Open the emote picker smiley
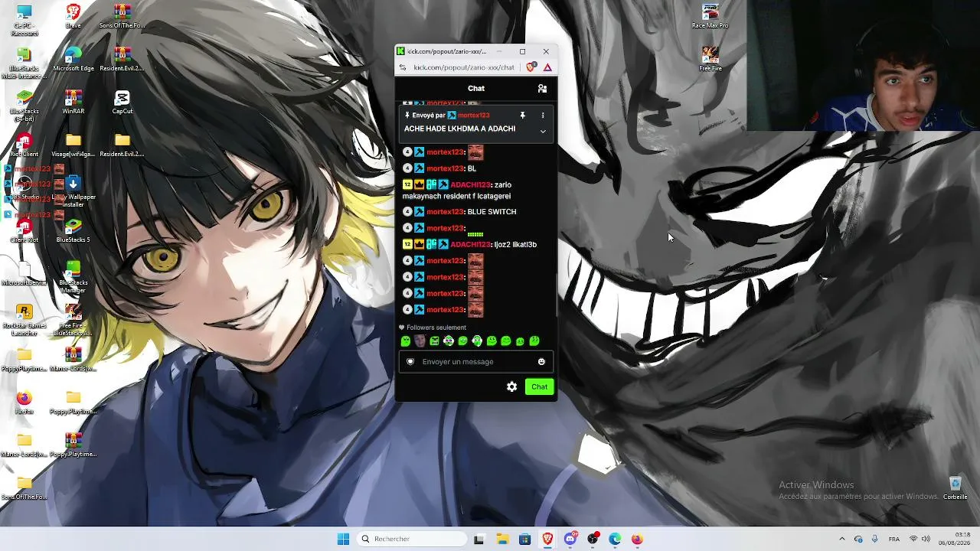Viewport: 980px width, 551px height. (541, 362)
